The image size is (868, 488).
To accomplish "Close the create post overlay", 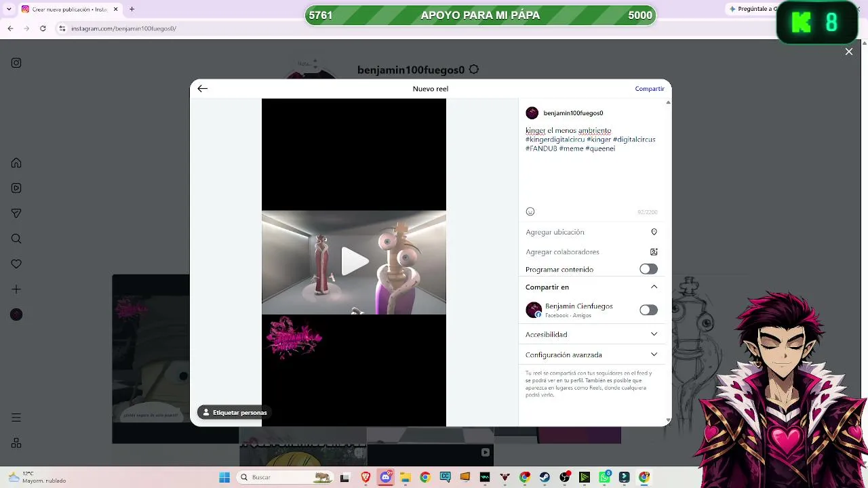I will point(848,52).
